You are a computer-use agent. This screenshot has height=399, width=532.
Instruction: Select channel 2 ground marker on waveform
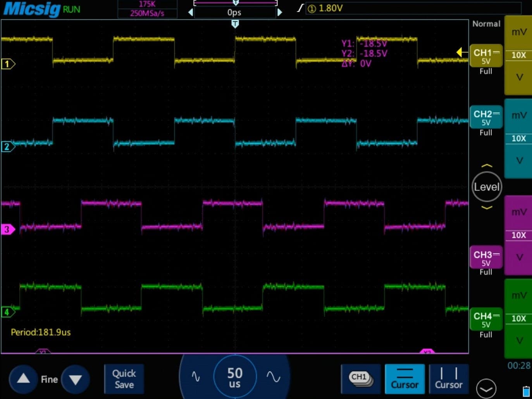pyautogui.click(x=8, y=146)
